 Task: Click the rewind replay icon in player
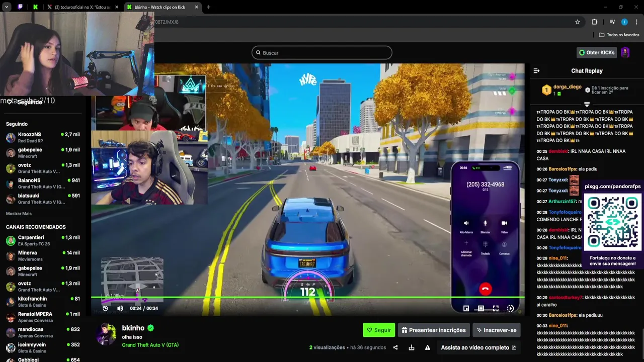click(105, 308)
